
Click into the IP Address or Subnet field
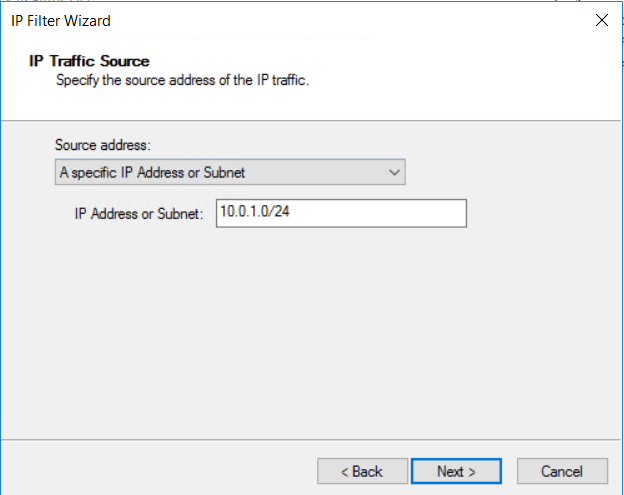pos(341,214)
